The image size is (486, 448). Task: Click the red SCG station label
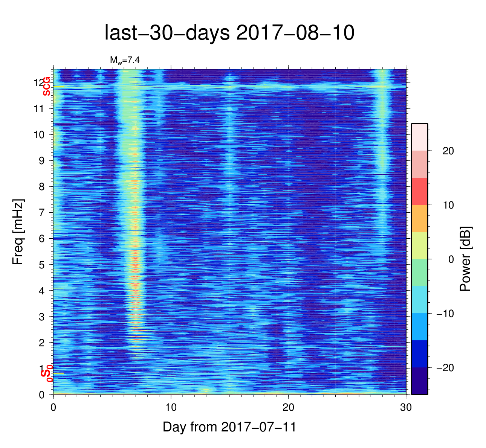click(x=47, y=86)
